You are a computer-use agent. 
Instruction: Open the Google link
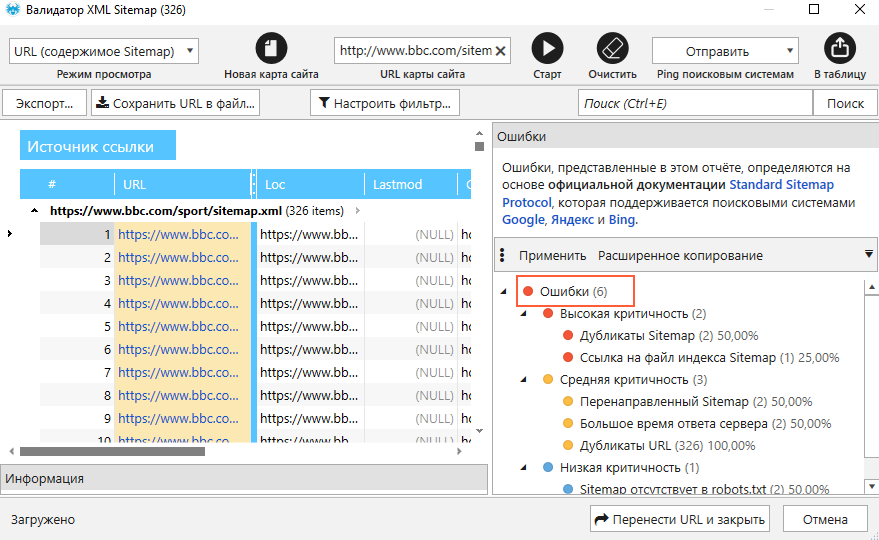tap(523, 219)
